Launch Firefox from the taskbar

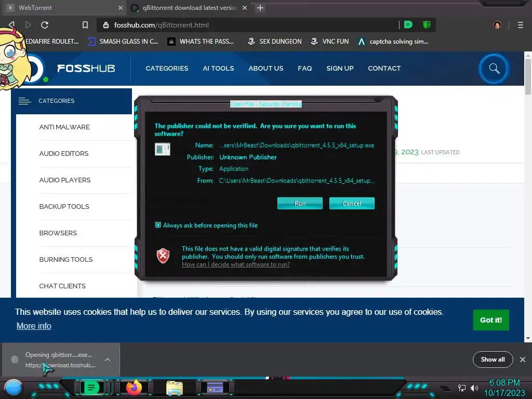134,388
